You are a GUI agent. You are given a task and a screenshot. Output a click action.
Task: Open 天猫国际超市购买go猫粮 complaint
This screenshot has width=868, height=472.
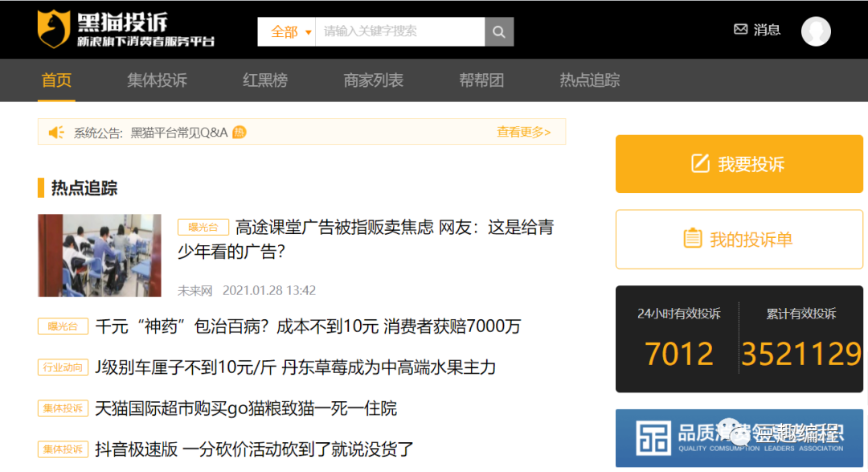tap(246, 408)
